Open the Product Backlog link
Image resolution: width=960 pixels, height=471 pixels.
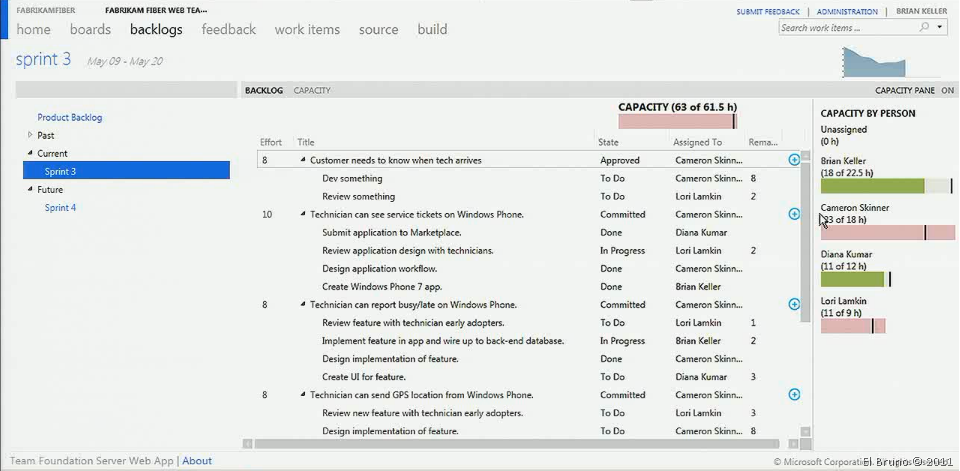tap(69, 117)
